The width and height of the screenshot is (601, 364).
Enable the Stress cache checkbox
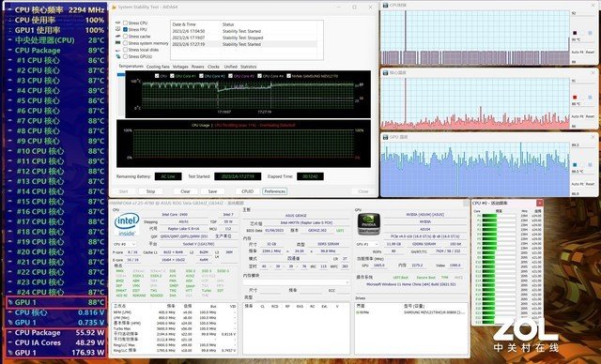coord(125,37)
